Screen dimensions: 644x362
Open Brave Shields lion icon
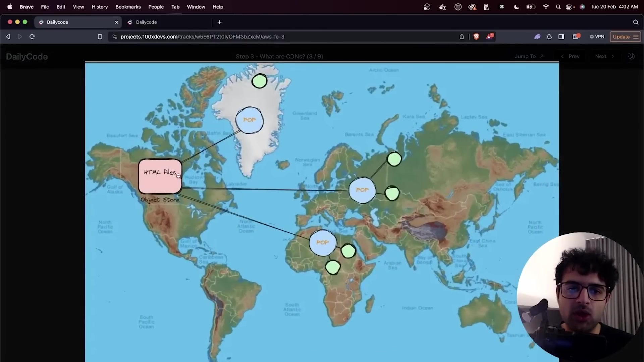(476, 37)
